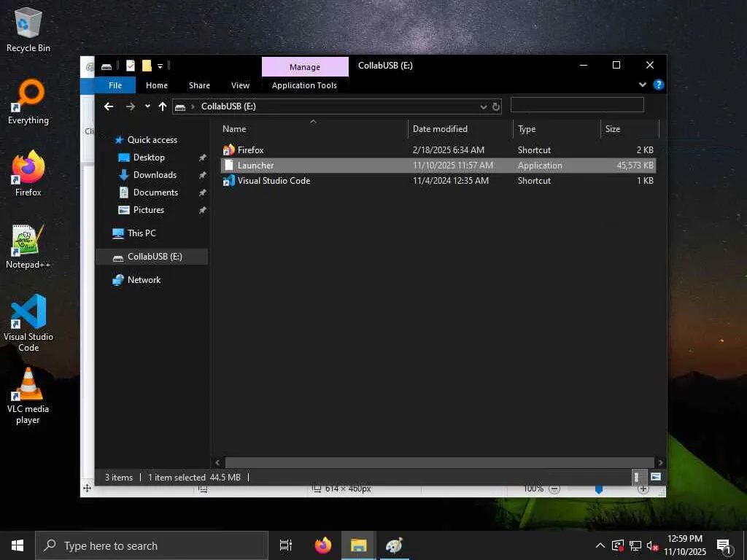Open the Recent locations dropdown

coord(147,106)
